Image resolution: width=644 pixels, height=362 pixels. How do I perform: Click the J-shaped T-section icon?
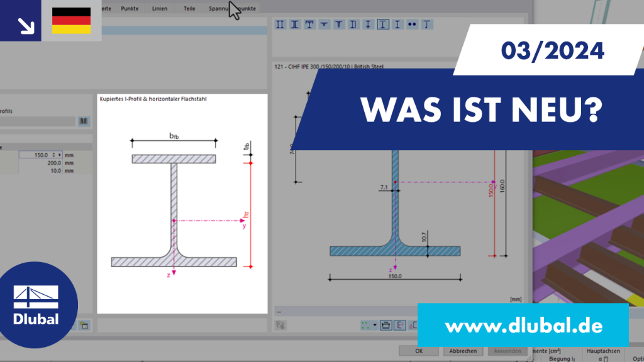point(427,25)
